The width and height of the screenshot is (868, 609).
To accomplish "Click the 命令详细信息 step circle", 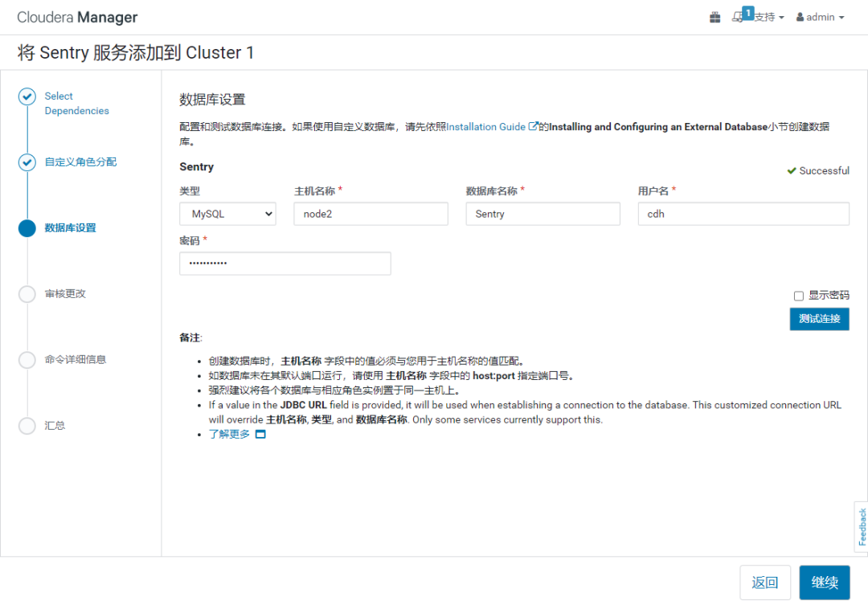I will [x=27, y=360].
